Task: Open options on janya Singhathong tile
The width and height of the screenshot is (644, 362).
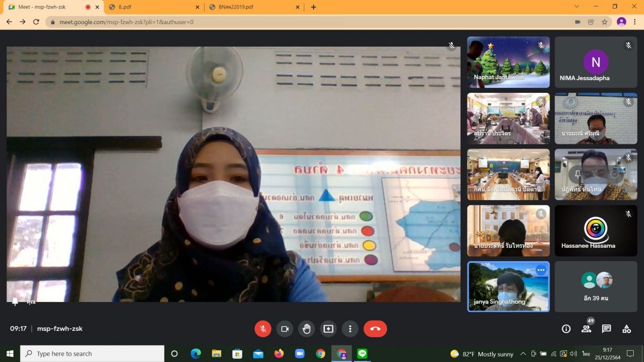Action: coord(540,270)
